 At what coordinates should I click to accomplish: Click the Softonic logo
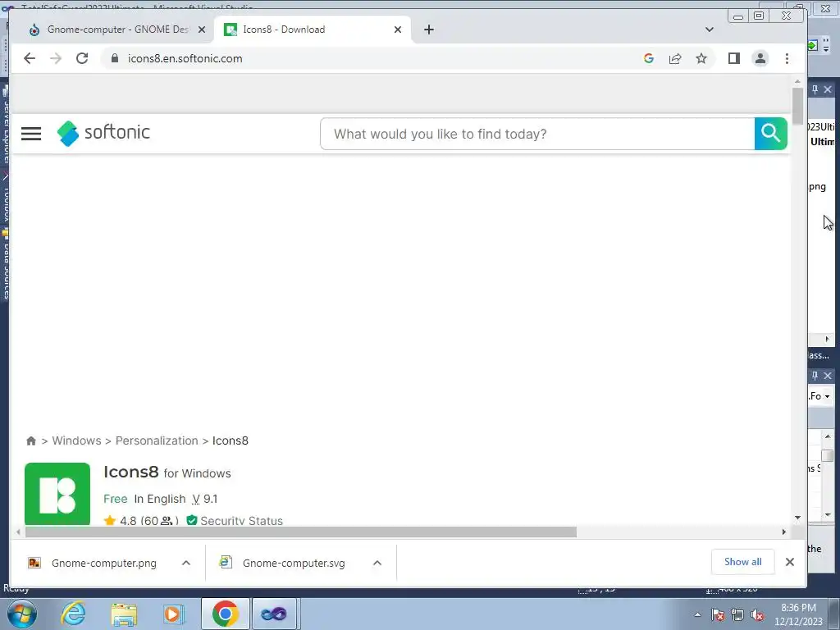(104, 133)
